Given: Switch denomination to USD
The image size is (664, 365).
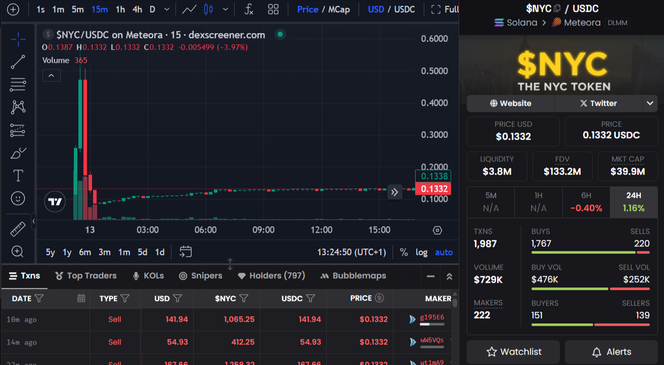Looking at the screenshot, I should click(x=376, y=9).
